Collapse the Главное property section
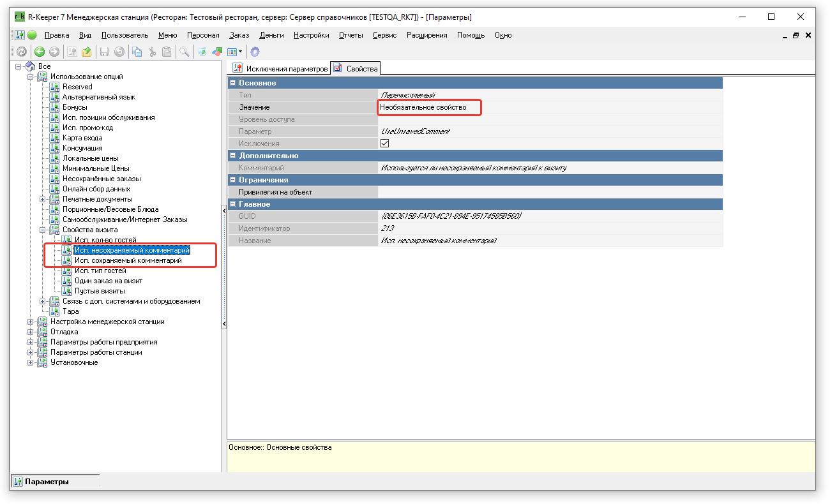The width and height of the screenshot is (830, 504). tap(233, 204)
